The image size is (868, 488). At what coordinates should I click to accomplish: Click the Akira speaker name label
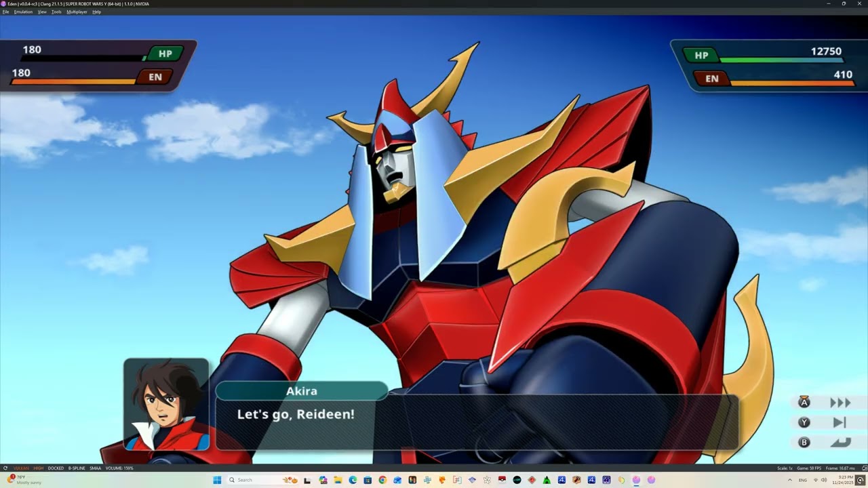301,391
